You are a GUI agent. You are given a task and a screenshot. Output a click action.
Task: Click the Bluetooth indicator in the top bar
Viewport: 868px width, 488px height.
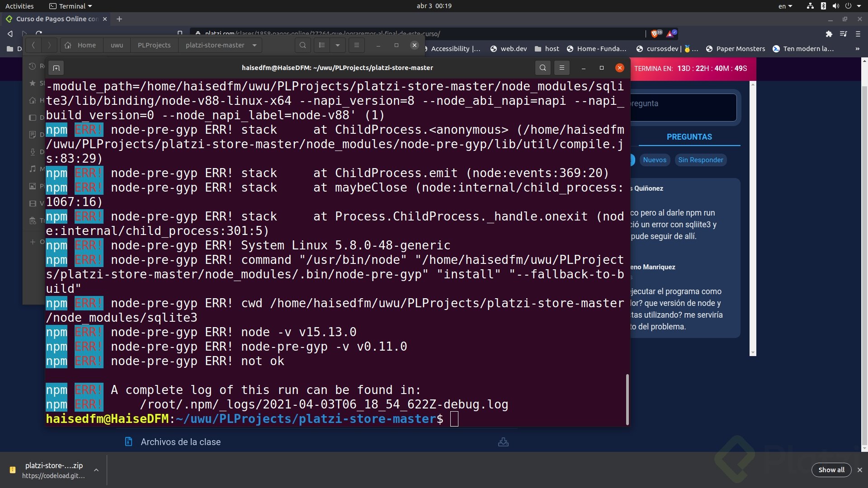[x=824, y=6]
